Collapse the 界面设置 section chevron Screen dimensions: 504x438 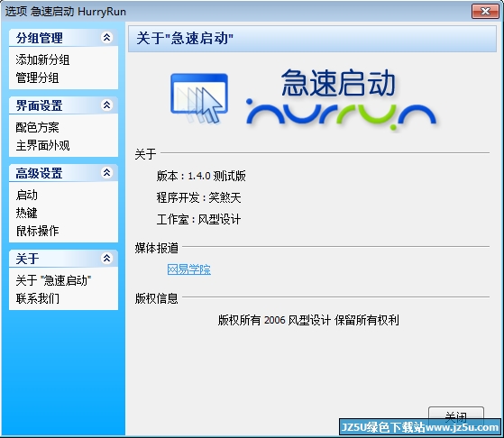pyautogui.click(x=106, y=105)
